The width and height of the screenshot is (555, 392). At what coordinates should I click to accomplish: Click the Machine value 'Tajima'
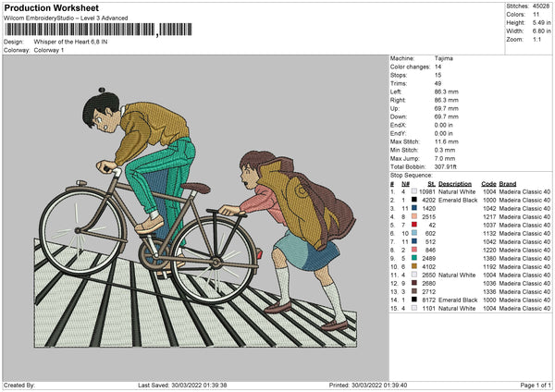click(x=443, y=58)
